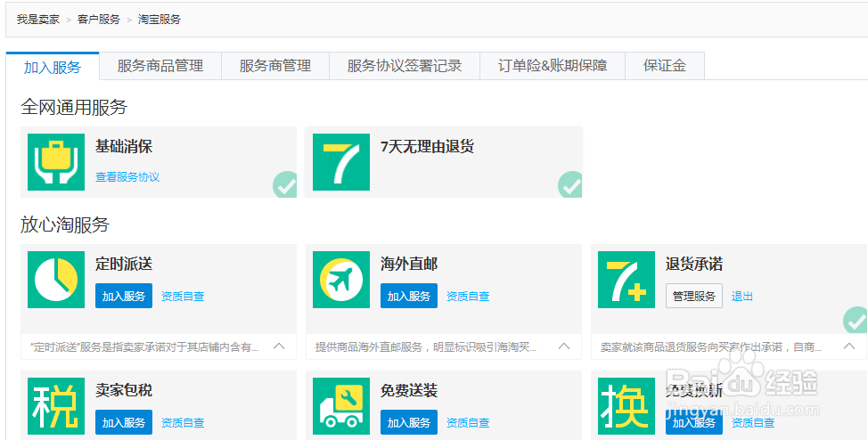Click 管理服务 button for 退货承诺
The image size is (868, 440).
point(693,296)
